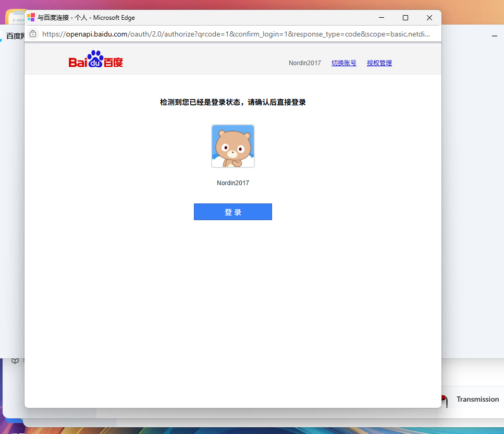504x434 pixels.
Task: Click the lock site-info icon in address bar
Action: [x=33, y=34]
